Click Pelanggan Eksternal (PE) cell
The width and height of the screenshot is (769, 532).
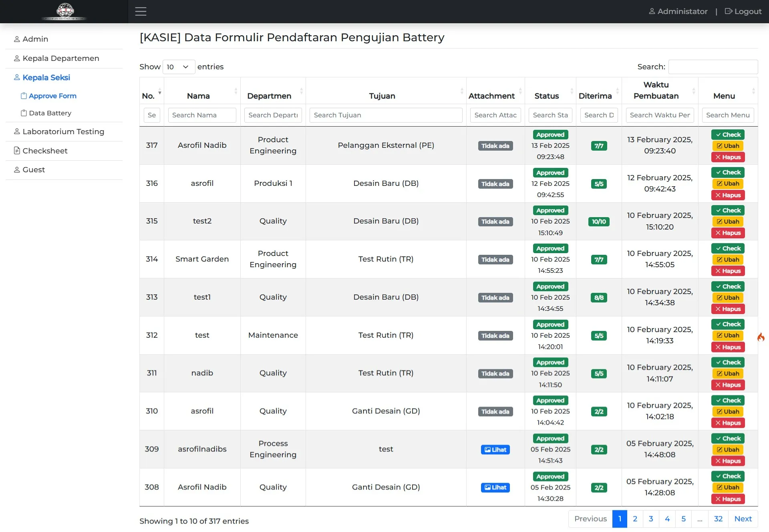[386, 145]
